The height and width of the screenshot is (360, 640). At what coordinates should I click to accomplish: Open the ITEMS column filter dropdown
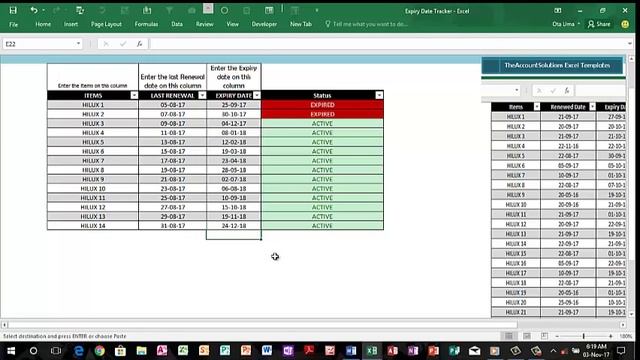pyautogui.click(x=134, y=95)
